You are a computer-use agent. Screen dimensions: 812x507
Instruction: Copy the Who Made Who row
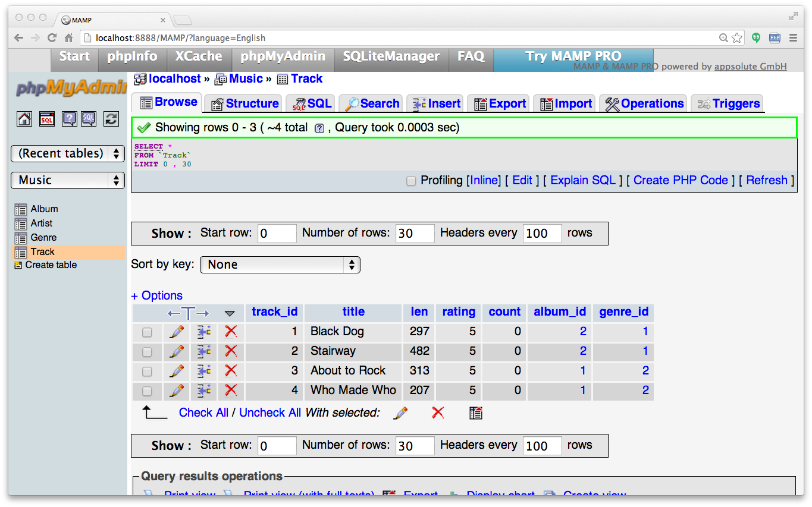click(204, 391)
